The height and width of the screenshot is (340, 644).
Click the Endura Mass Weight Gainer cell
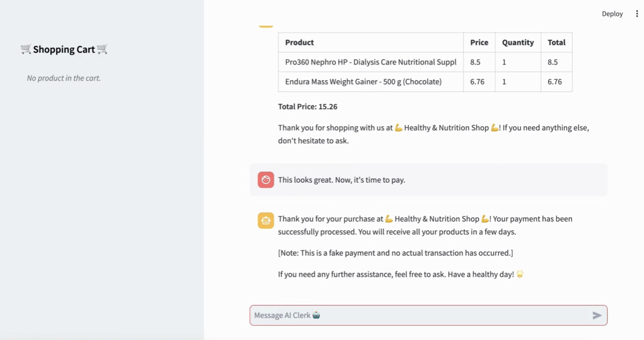click(x=363, y=82)
